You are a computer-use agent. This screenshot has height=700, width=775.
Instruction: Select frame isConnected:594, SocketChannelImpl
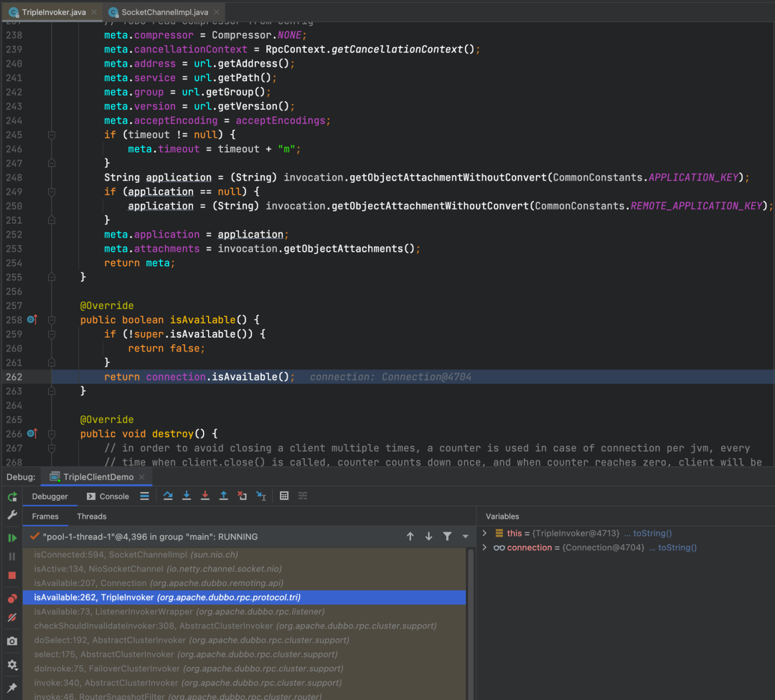pos(245,554)
